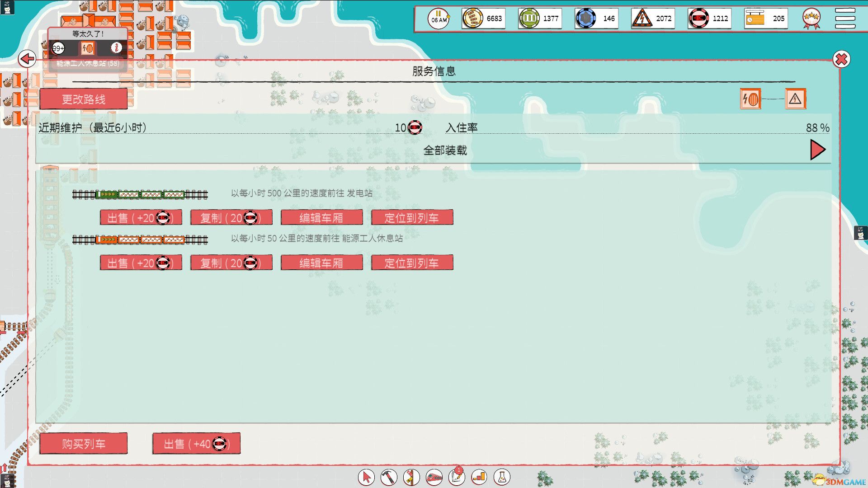
Task: Open the tasks notepad with notification badge
Action: [x=456, y=477]
